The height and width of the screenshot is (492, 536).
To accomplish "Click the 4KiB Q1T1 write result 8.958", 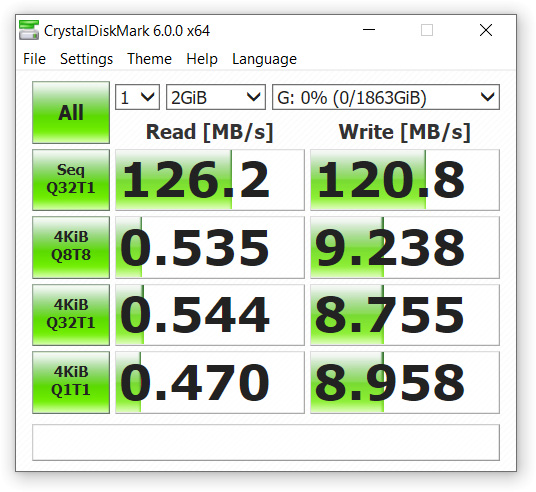I will pyautogui.click(x=405, y=382).
